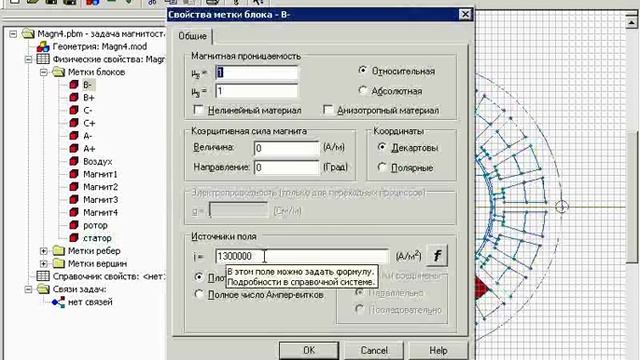
Task: Click the block icon next to статор
Action: coord(74,238)
